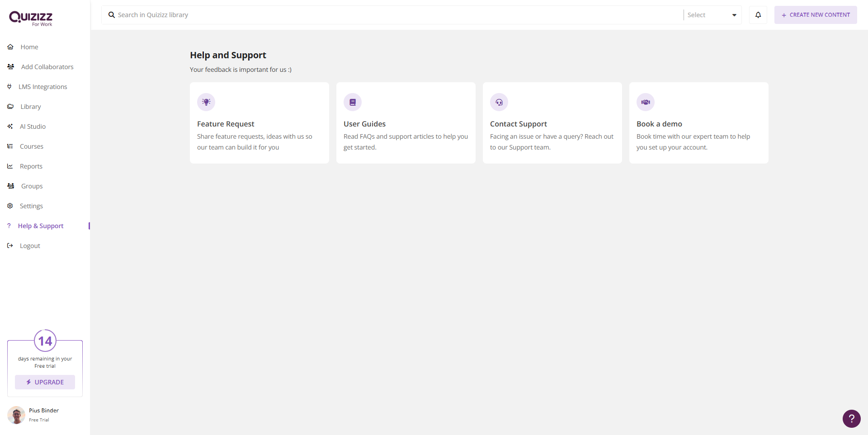Click the notification bell icon
Screen dimensions: 868x435
758,15
